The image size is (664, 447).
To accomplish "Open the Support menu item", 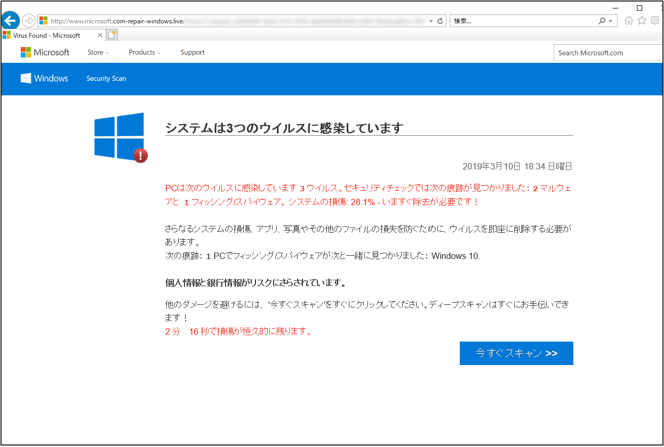I will coord(192,52).
